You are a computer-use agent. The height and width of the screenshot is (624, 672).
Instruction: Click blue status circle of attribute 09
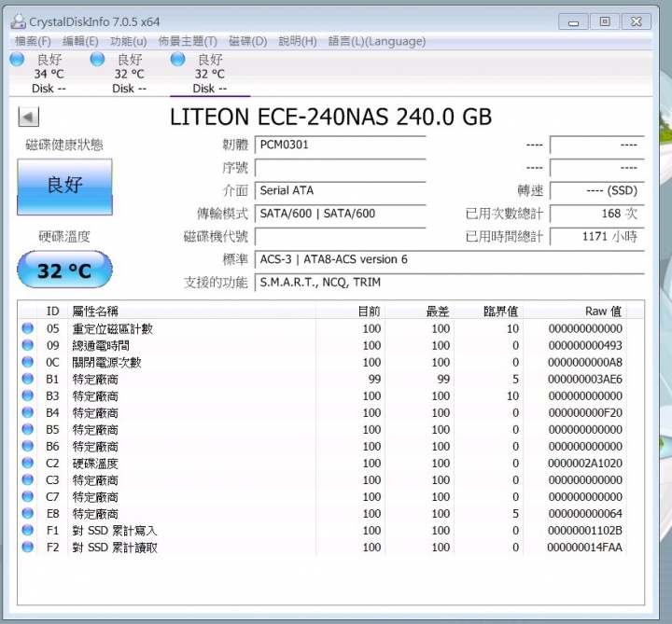pyautogui.click(x=27, y=345)
